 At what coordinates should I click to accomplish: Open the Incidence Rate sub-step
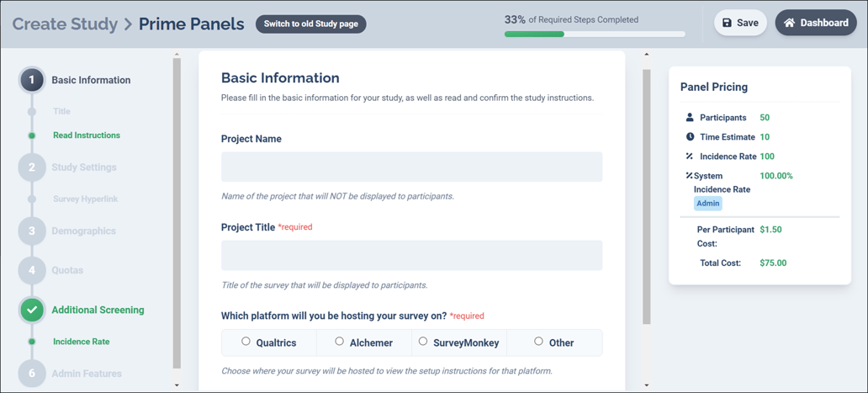[81, 342]
